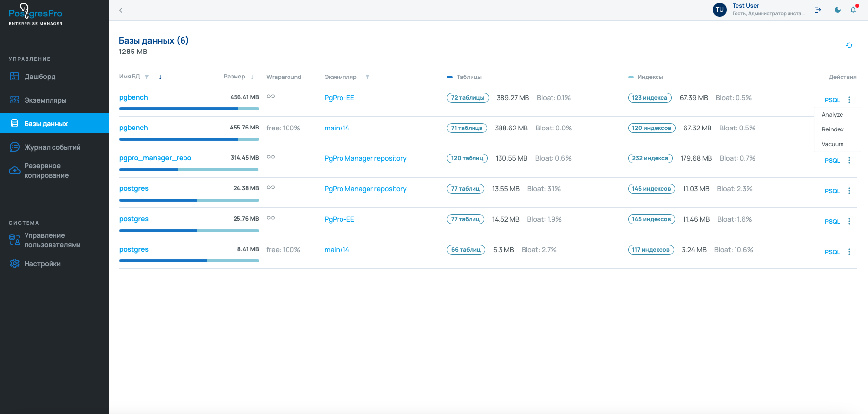Click the 71 таблица badge

tap(467, 128)
